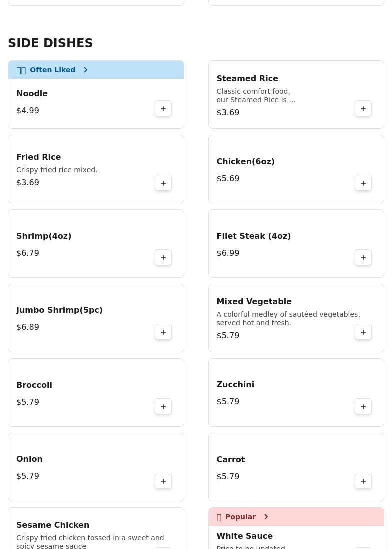This screenshot has width=392, height=549.
Task: Open Steamed Rice truncated description
Action: [256, 95]
